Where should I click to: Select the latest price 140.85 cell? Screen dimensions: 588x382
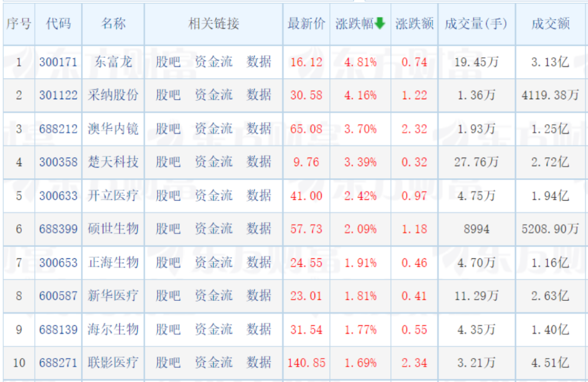click(306, 362)
